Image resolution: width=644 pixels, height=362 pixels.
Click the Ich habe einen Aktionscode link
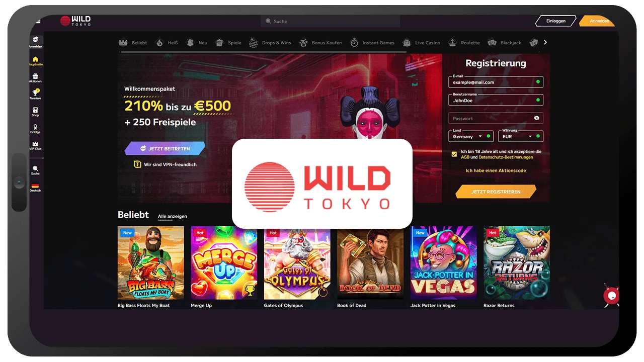click(496, 170)
